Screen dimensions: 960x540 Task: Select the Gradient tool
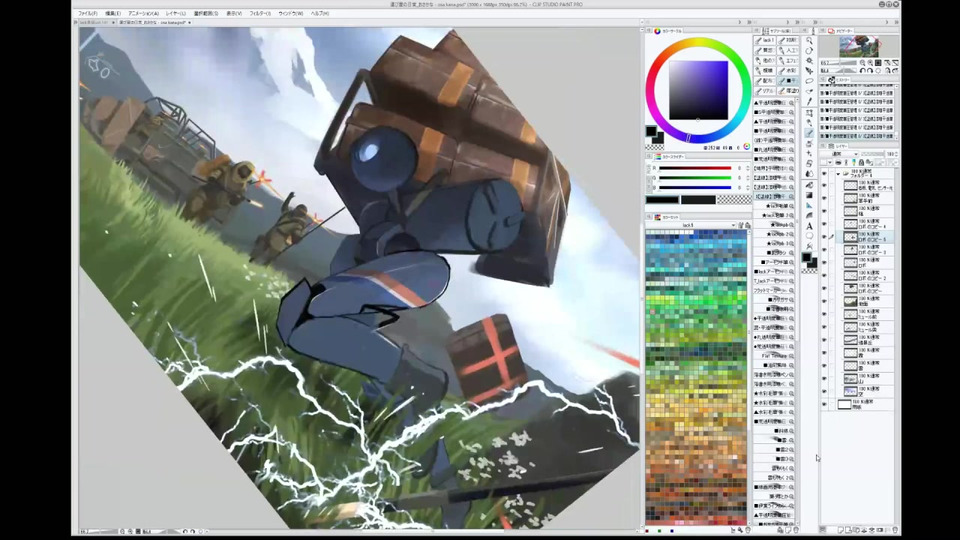coord(809,195)
